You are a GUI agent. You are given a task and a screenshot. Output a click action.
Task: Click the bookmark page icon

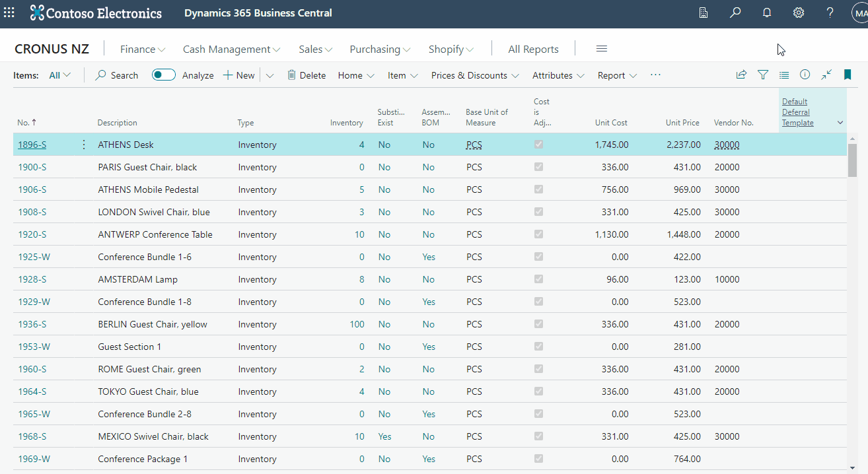point(848,75)
